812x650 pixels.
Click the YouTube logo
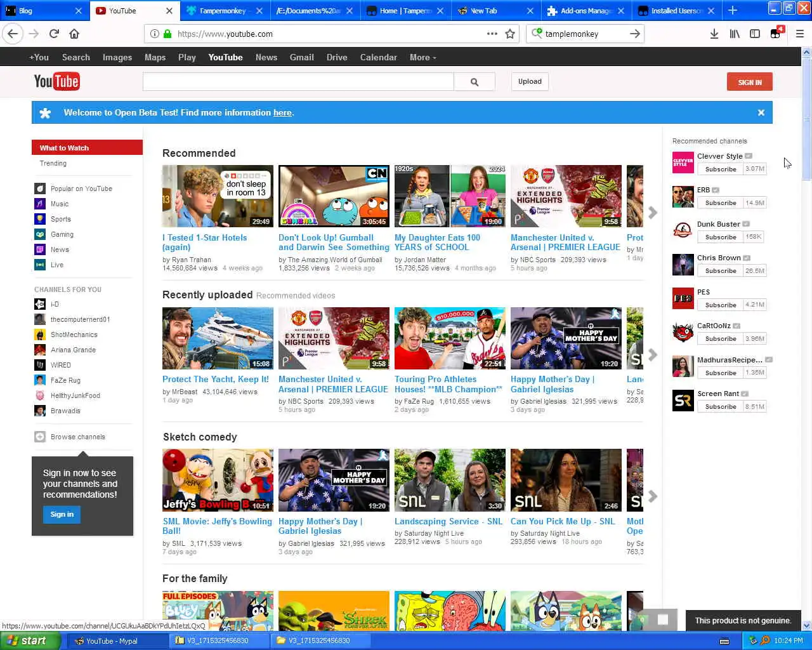tap(56, 81)
